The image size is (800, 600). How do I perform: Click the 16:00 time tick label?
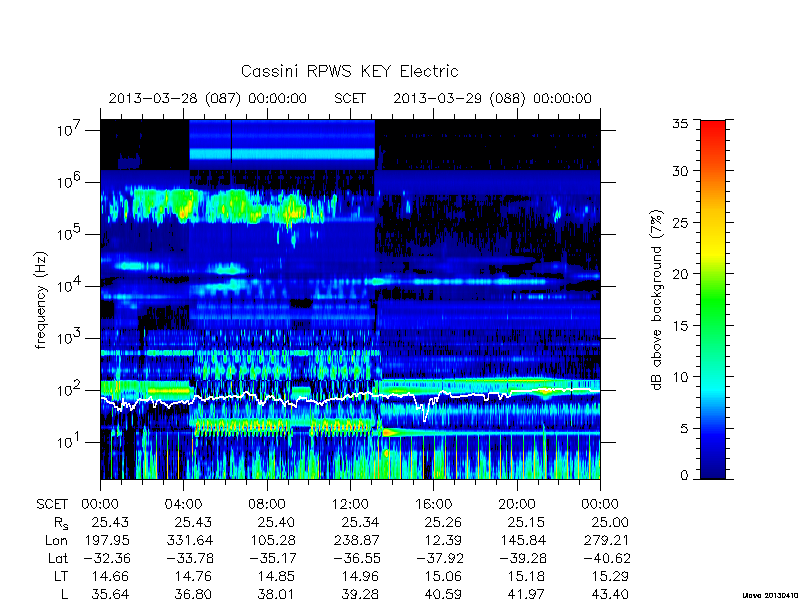(x=434, y=504)
